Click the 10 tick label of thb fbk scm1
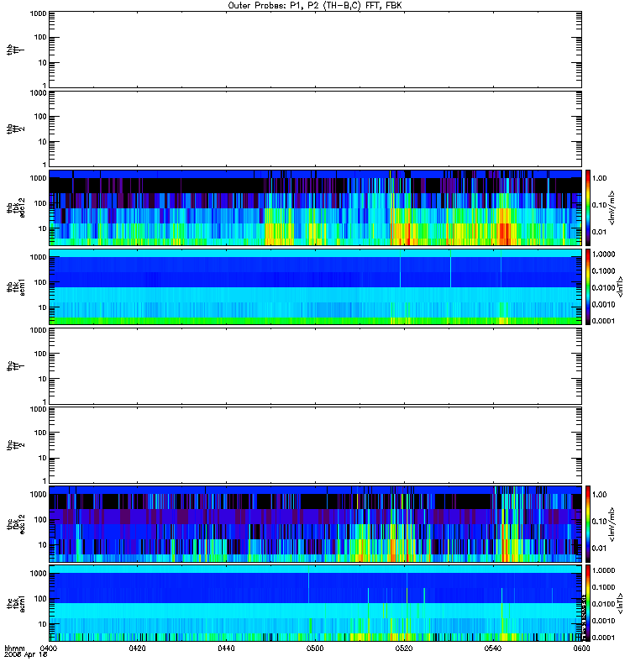The height and width of the screenshot is (672, 630). click(42, 307)
